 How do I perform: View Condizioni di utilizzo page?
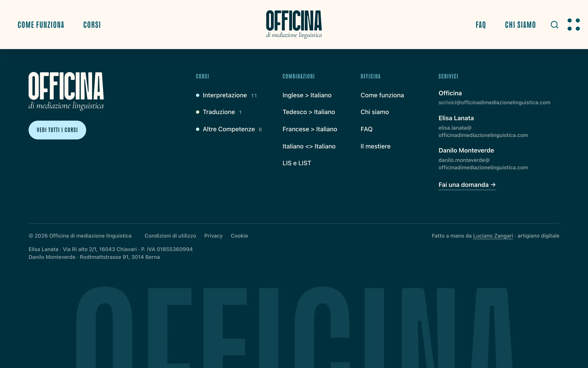tap(170, 236)
